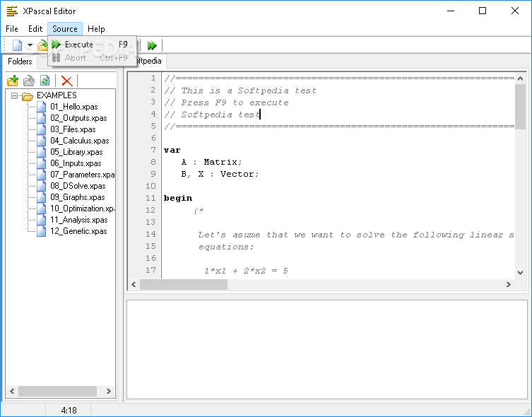The width and height of the screenshot is (532, 417).
Task: Click the 4:18 cursor position status
Action: coord(69,411)
